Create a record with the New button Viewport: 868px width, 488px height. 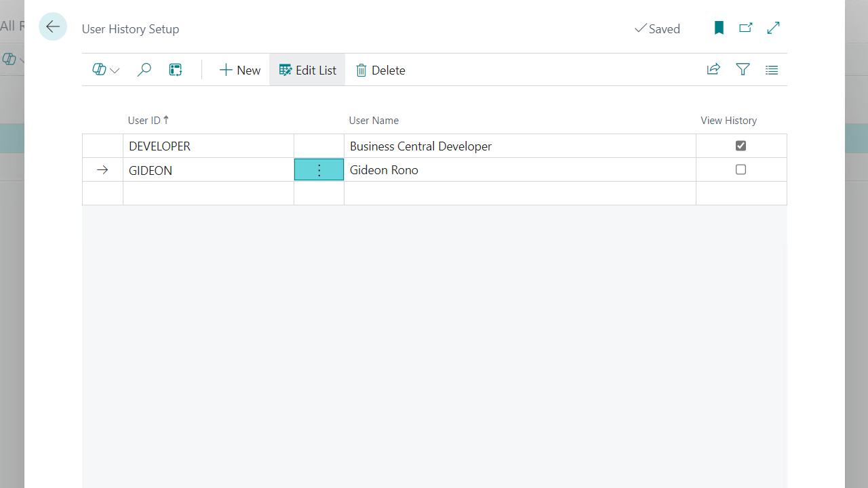[x=239, y=69]
